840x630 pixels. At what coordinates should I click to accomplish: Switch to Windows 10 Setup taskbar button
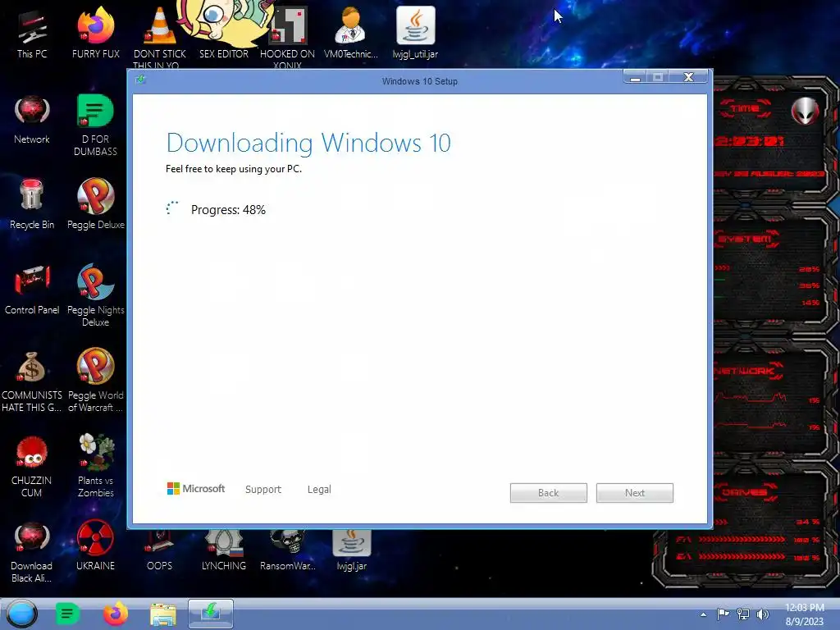click(211, 614)
